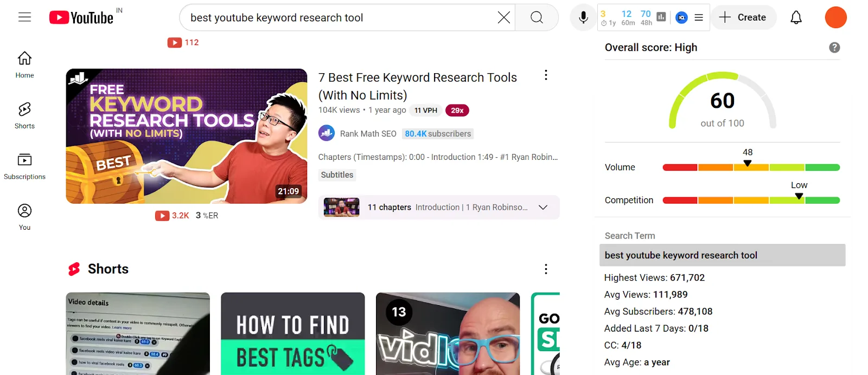Click the Create button
The height and width of the screenshot is (375, 868).
point(743,17)
